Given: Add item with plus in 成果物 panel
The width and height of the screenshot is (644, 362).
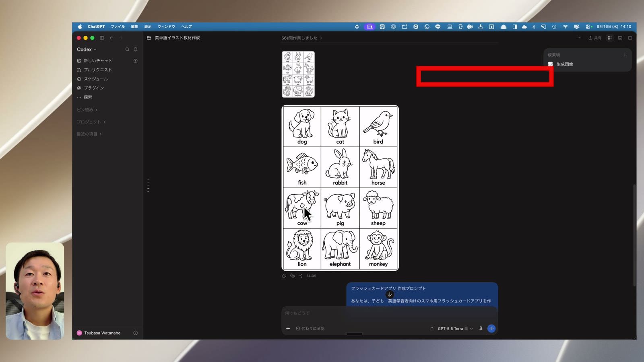Looking at the screenshot, I should click(625, 55).
